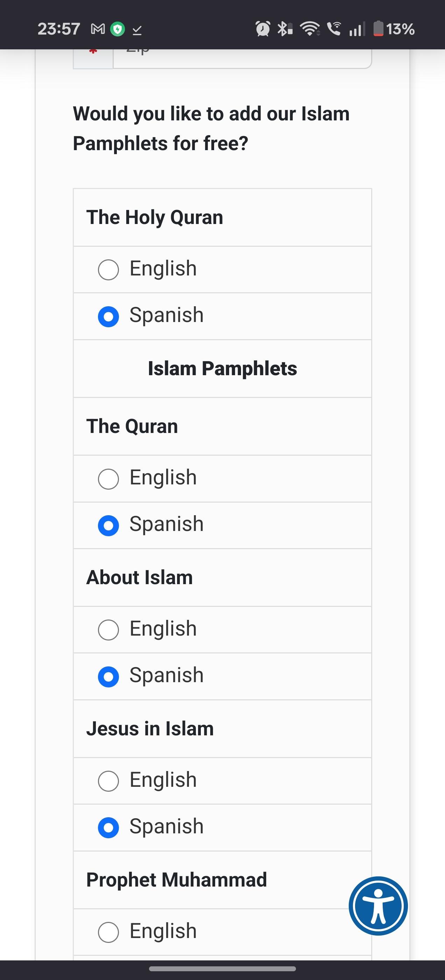
Task: Tap the alarm clock status icon
Action: [x=262, y=29]
